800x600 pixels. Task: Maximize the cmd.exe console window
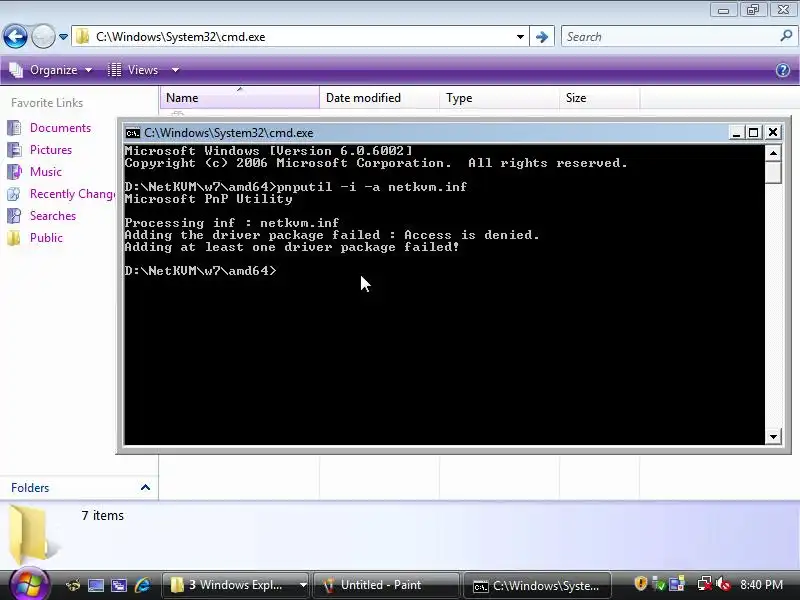(754, 133)
